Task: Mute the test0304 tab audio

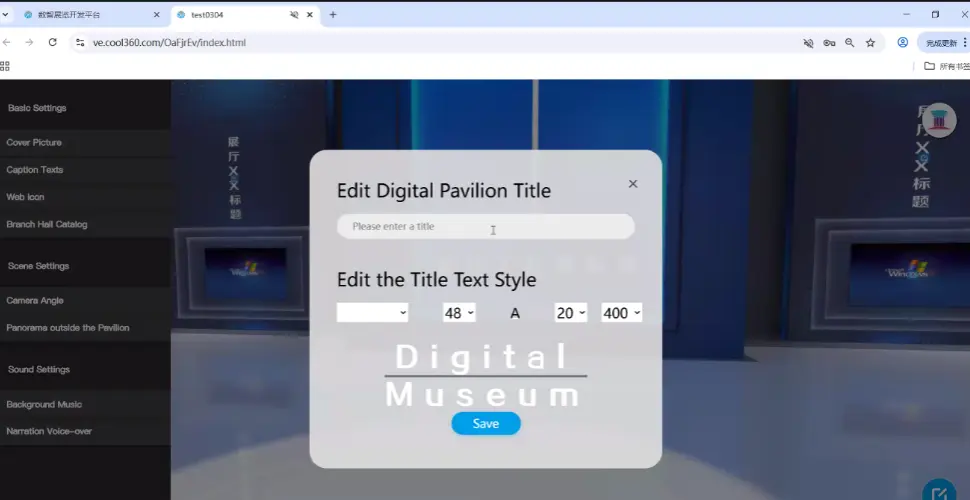Action: tap(294, 15)
